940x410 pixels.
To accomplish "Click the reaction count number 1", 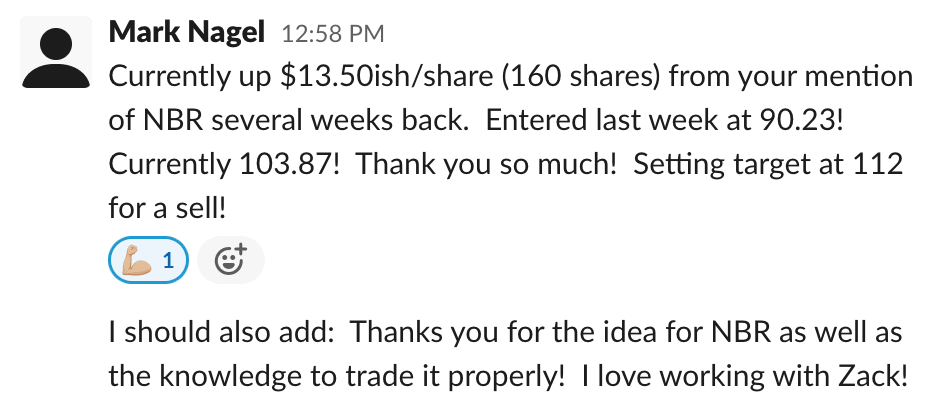I will 169,262.
